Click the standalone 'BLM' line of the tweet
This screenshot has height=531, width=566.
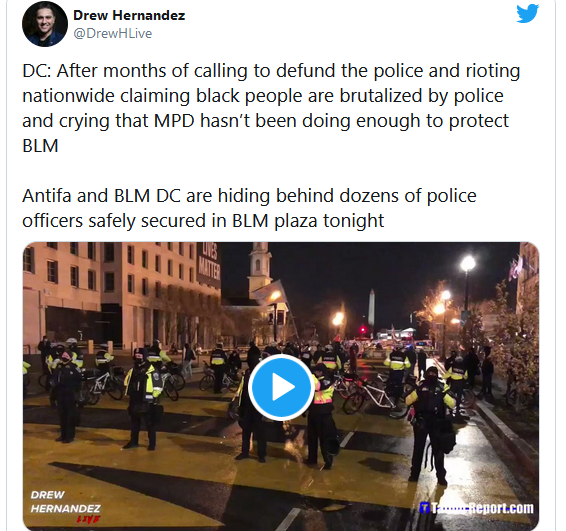click(40, 146)
